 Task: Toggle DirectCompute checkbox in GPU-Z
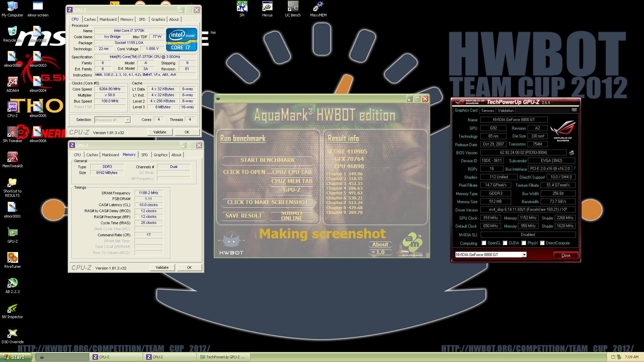coord(542,243)
